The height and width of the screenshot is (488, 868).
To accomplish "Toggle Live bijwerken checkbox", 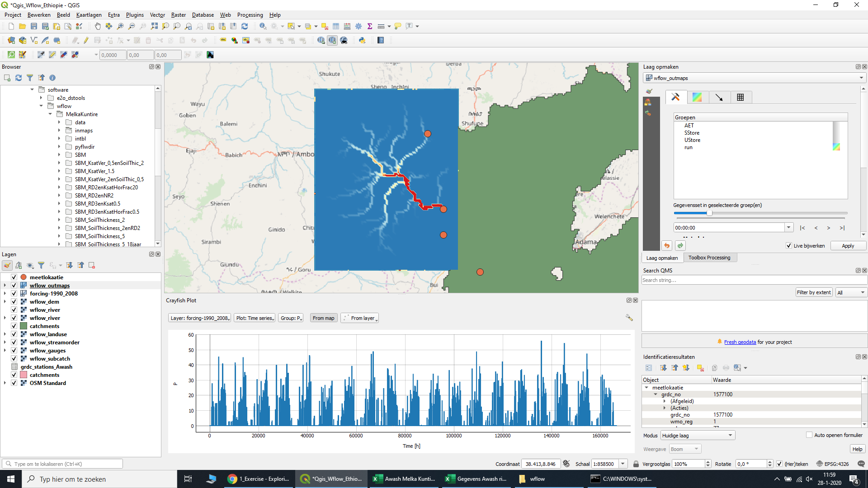I will pos(789,246).
